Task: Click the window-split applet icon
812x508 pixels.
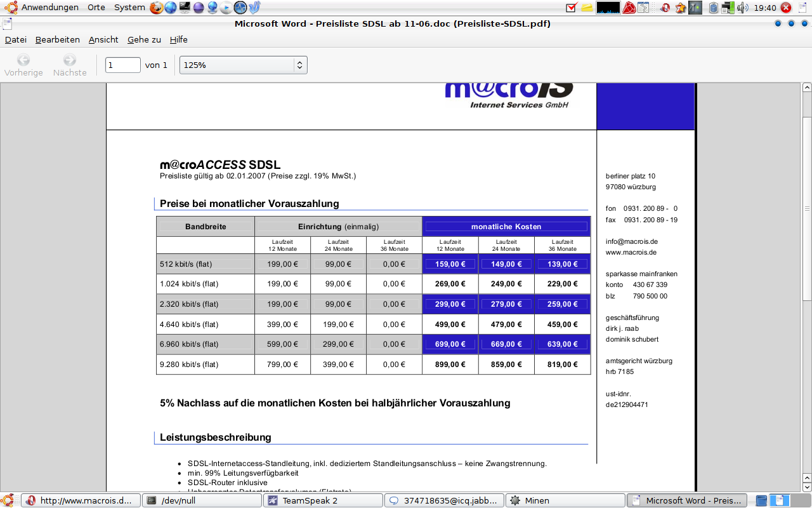Action: pyautogui.click(x=643, y=8)
